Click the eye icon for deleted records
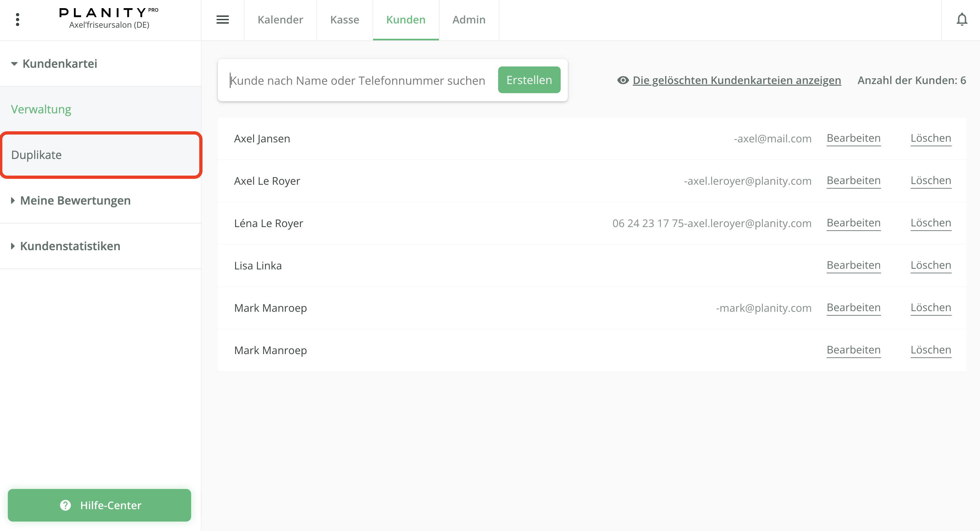 [x=623, y=80]
